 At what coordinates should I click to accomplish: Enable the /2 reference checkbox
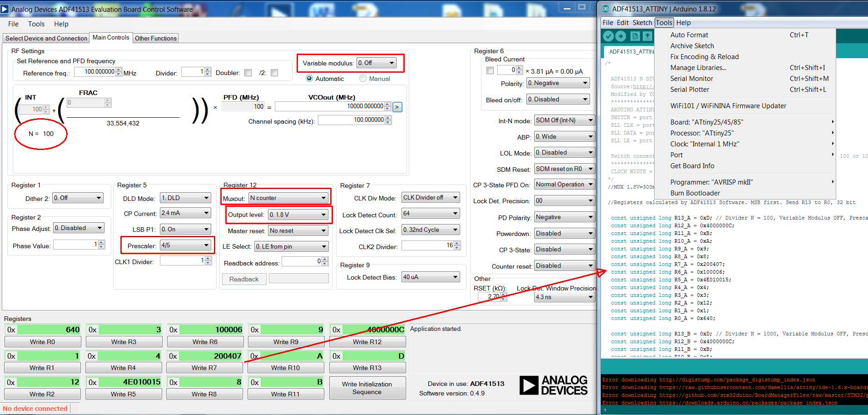coord(274,73)
